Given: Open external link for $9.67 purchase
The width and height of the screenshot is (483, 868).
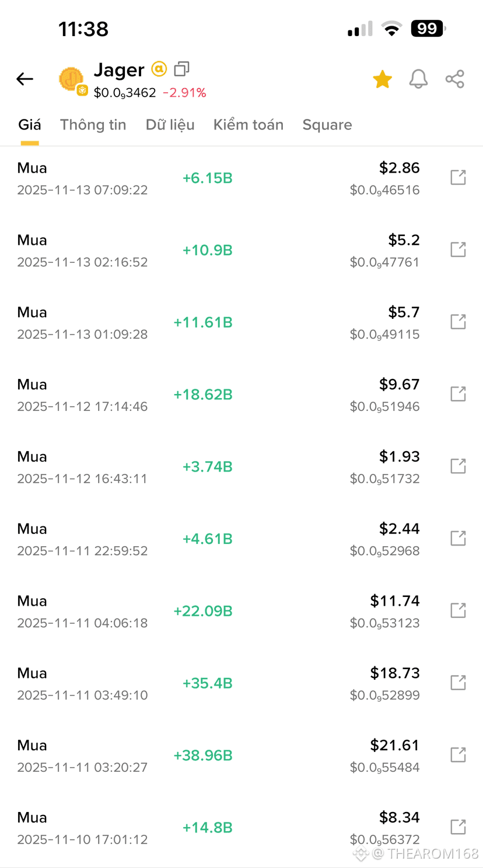Looking at the screenshot, I should (x=459, y=394).
